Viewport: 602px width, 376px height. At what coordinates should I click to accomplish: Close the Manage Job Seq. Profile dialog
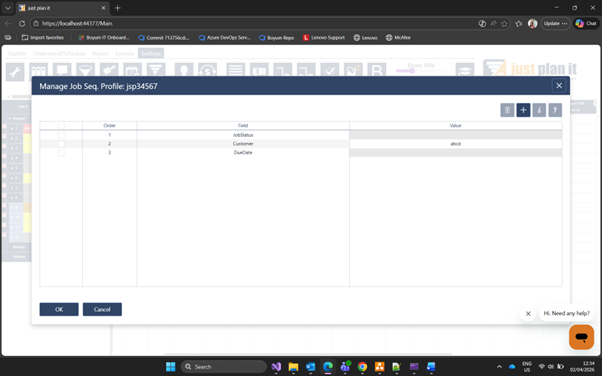[559, 86]
